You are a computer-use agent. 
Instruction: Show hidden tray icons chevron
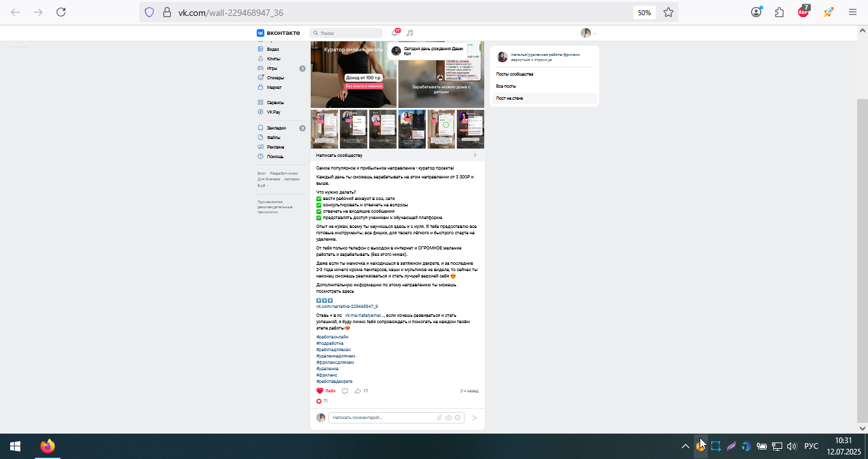[x=686, y=446]
